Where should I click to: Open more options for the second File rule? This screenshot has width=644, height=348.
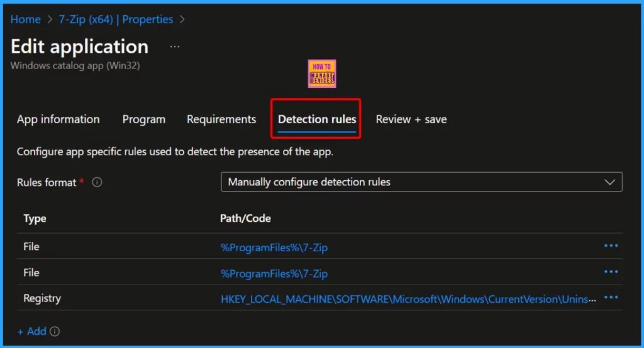(611, 271)
